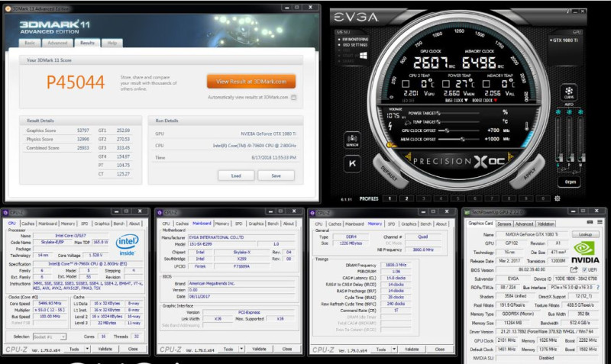Adjust the Mem Clock Offset slider handle
This screenshot has width=611, height=364.
463,139
